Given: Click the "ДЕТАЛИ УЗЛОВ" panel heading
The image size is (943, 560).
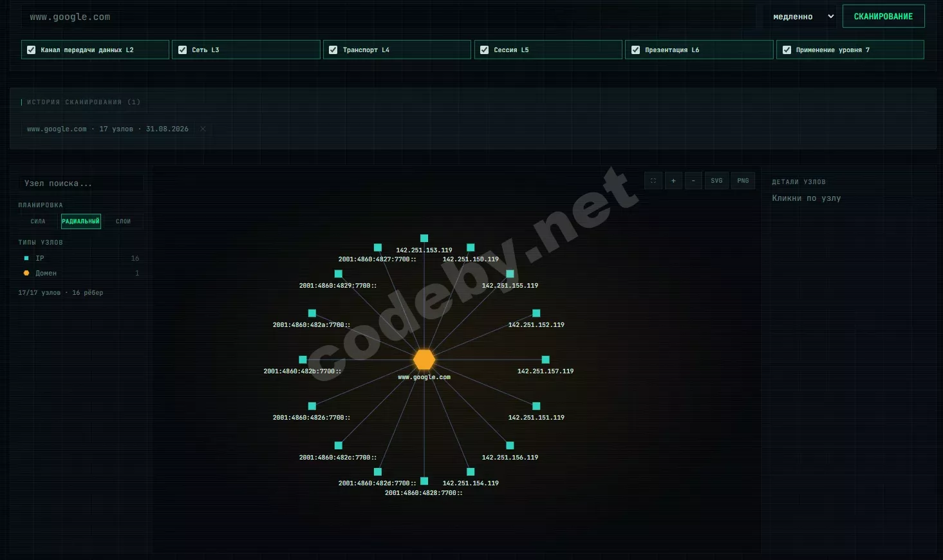Looking at the screenshot, I should point(799,182).
